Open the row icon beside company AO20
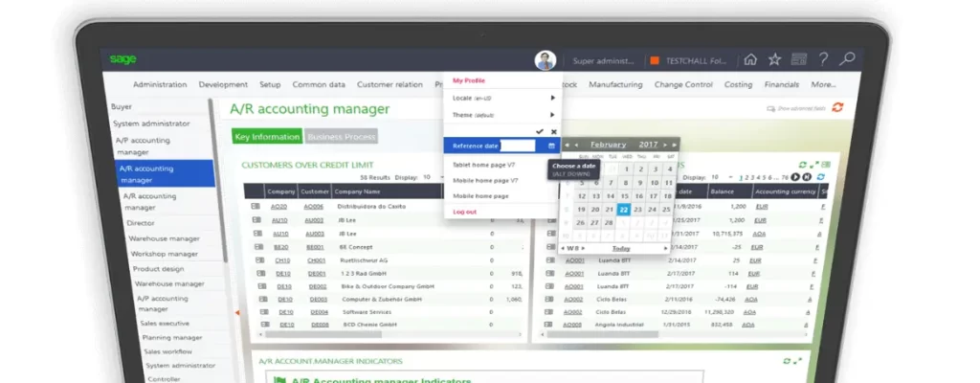980x383 pixels. pos(256,207)
